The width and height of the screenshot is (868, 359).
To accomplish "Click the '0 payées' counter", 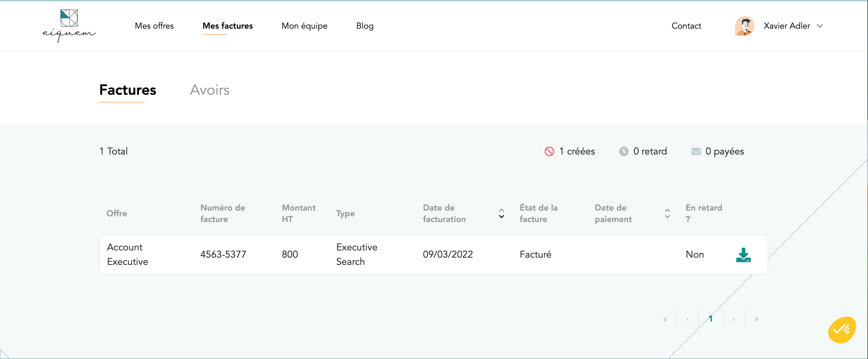I will [x=725, y=151].
